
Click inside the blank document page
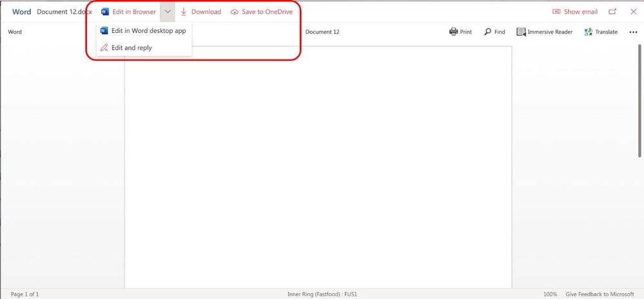318,167
